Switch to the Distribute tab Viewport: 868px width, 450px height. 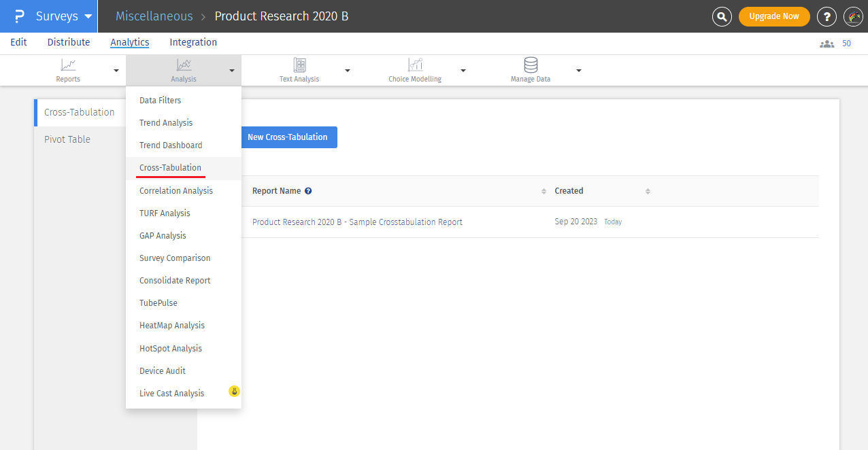tap(69, 42)
